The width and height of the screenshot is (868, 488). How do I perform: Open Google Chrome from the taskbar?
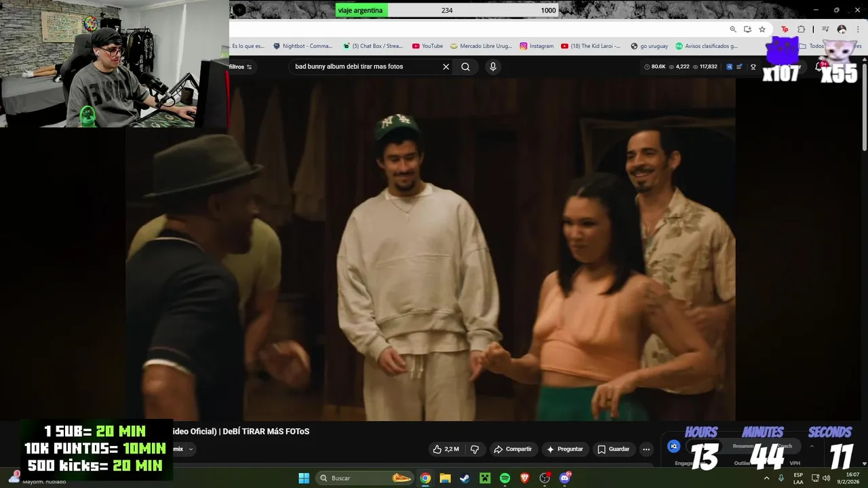[425, 478]
